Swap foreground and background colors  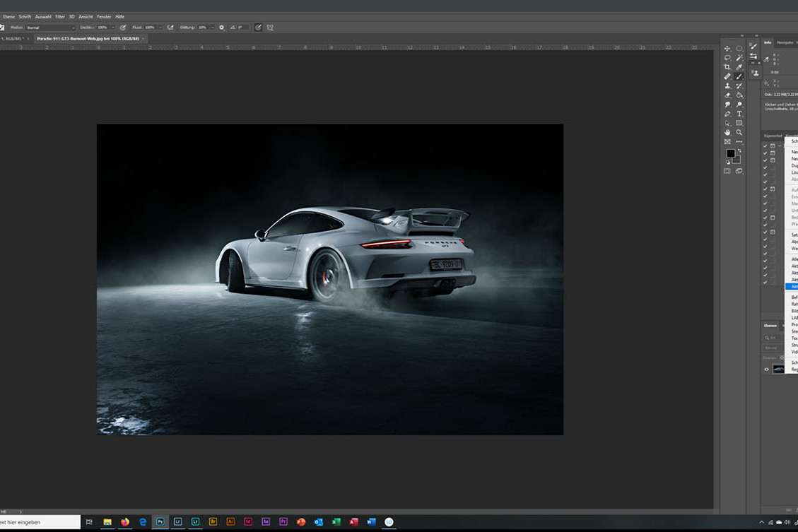(x=739, y=150)
